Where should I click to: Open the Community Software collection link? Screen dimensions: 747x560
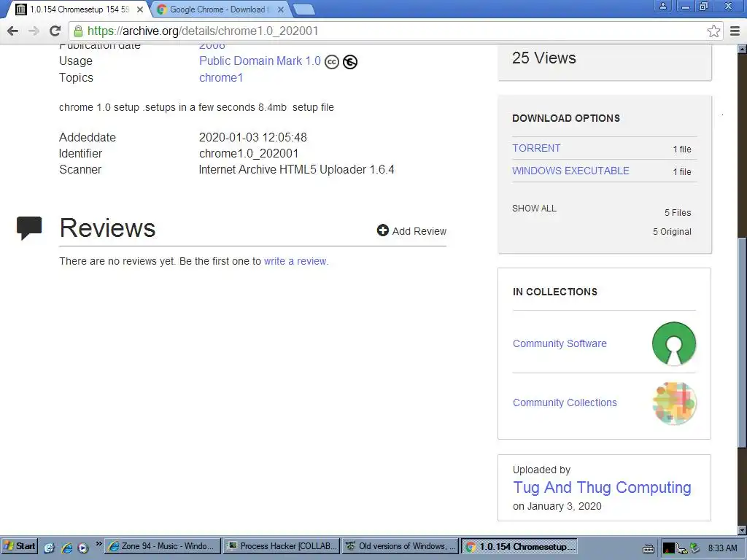(x=560, y=343)
